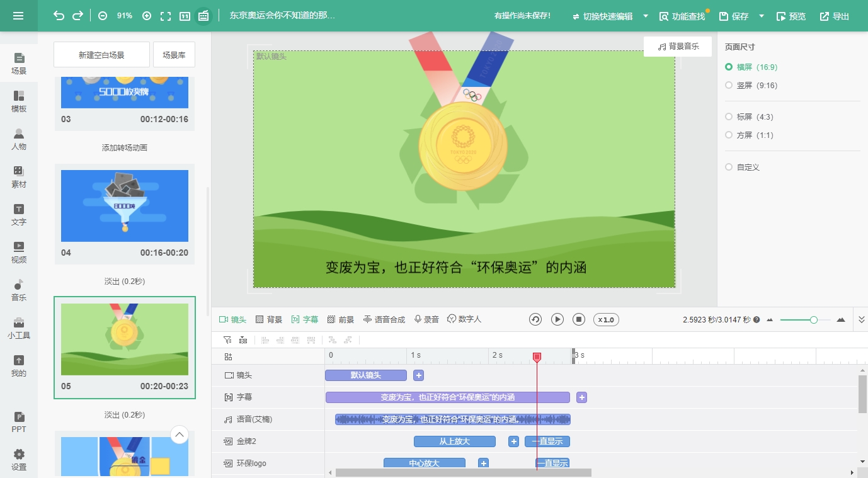Set canvas to 1:1 actual size

click(x=185, y=16)
